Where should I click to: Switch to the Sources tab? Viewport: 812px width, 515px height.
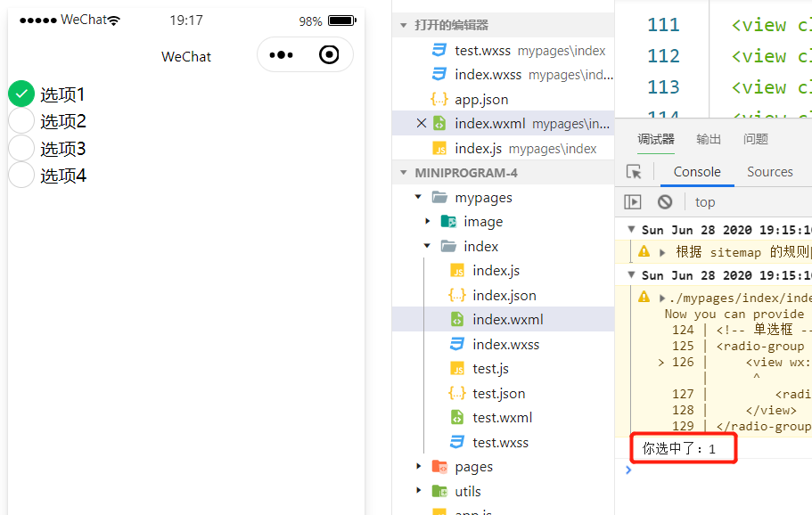(x=769, y=172)
